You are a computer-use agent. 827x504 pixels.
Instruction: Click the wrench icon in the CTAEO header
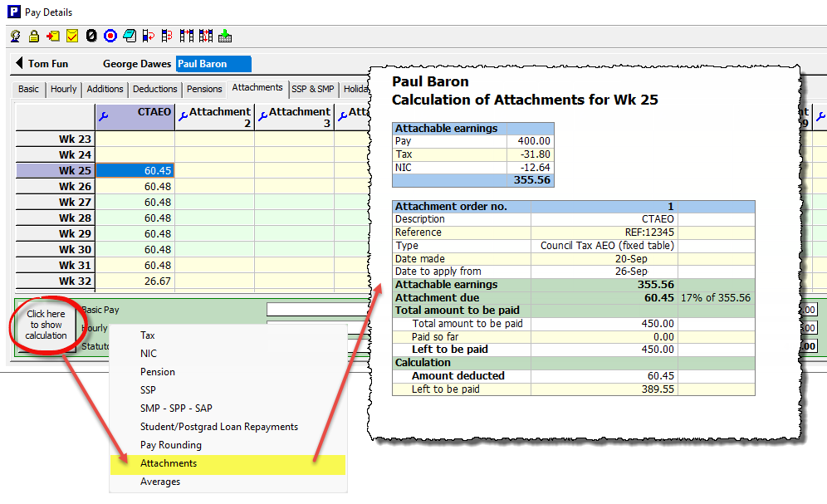[x=104, y=117]
